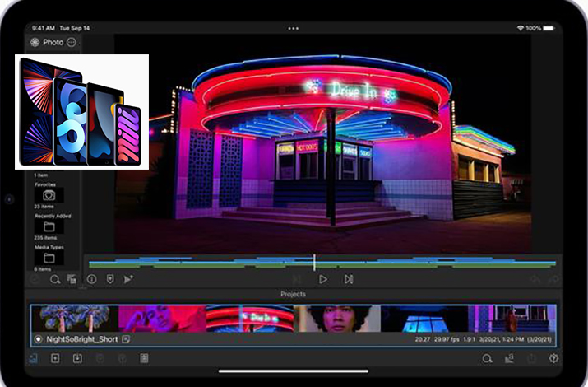The width and height of the screenshot is (588, 387).
Task: Select the radio circle beside NightSoBright_Short
Action: [x=38, y=339]
